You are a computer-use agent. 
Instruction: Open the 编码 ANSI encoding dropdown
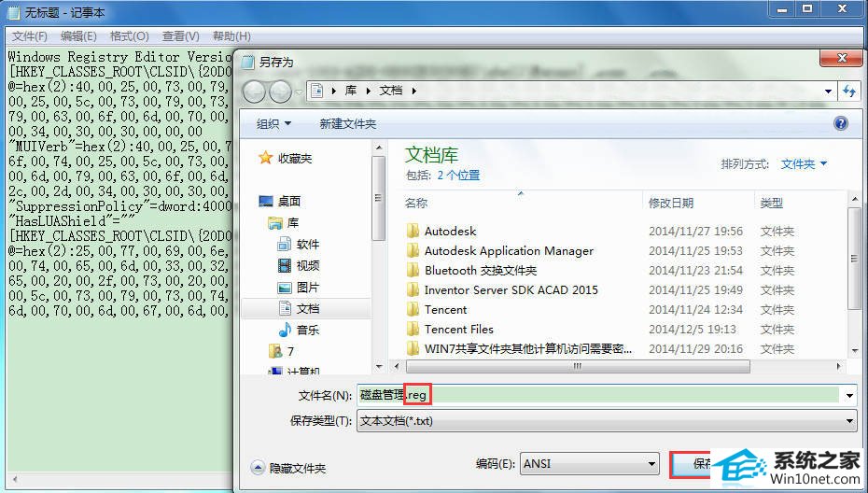coord(588,463)
